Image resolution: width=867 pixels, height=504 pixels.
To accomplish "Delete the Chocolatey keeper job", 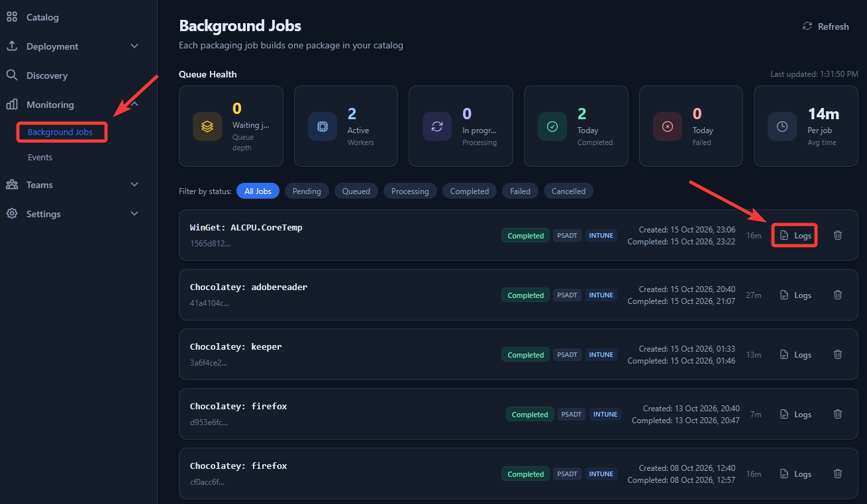I will point(838,354).
